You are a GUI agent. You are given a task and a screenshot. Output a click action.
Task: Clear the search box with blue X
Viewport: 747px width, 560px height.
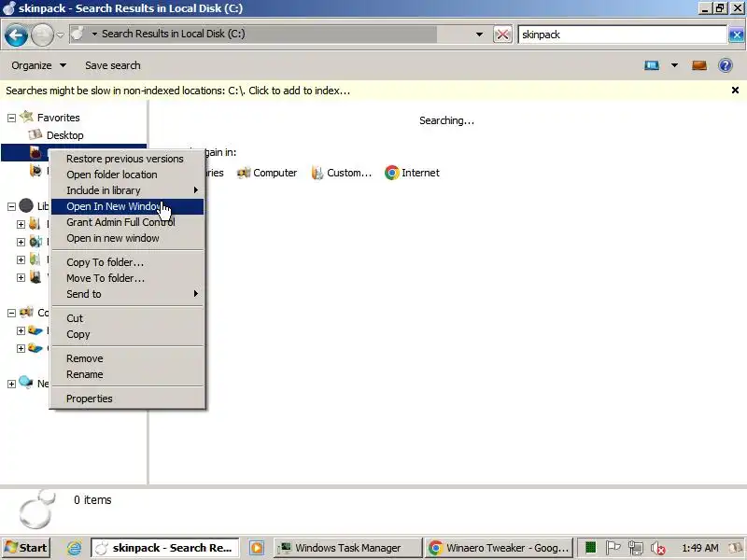pos(736,35)
